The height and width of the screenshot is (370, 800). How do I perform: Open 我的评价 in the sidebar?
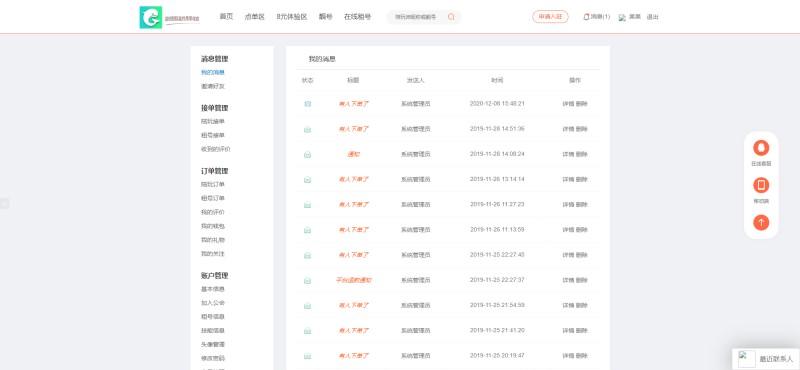pos(213,212)
